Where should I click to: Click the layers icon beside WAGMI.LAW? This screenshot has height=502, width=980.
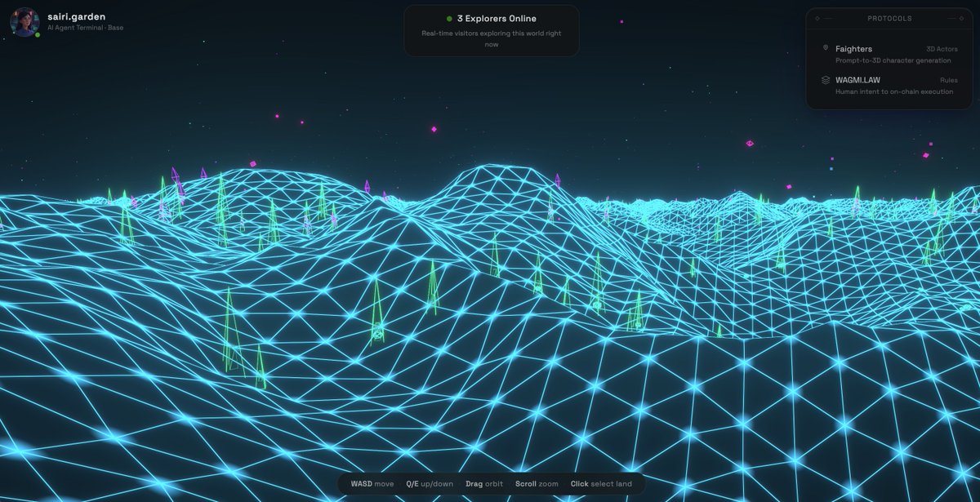[826, 80]
